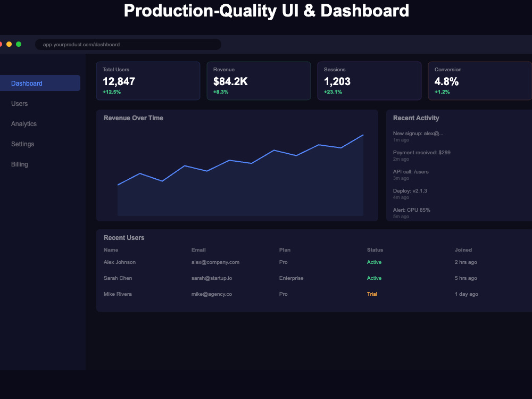Viewport: 532px width, 399px height.
Task: Click the 1,203 sessions value
Action: click(337, 81)
